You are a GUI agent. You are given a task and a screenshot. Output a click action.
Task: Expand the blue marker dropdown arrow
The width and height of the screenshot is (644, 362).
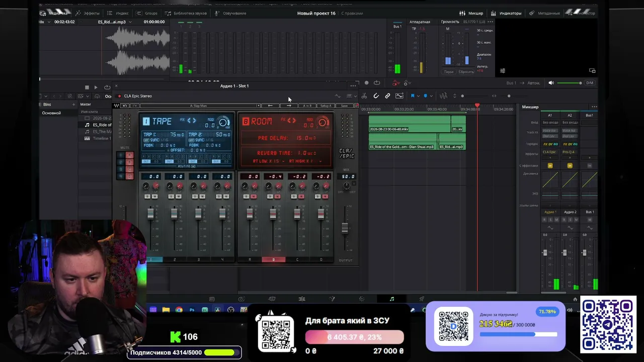coord(431,96)
